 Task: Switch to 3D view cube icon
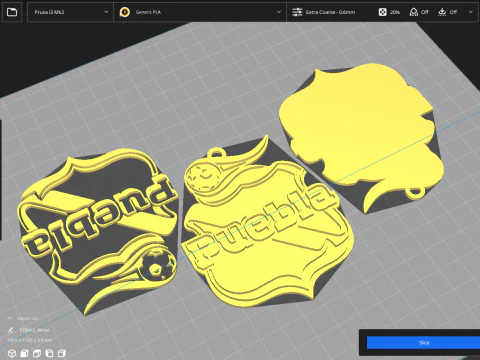coord(12,353)
